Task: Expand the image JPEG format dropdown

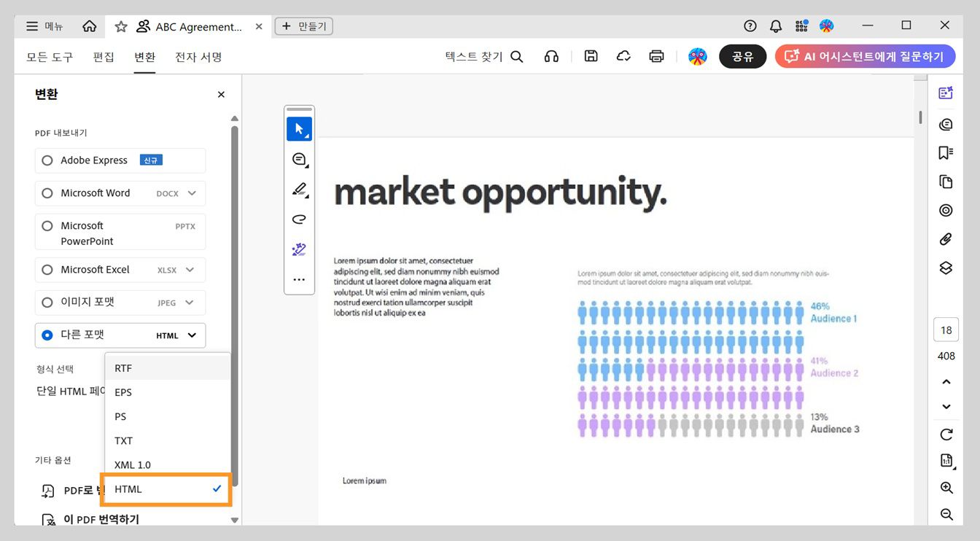Action: click(190, 303)
